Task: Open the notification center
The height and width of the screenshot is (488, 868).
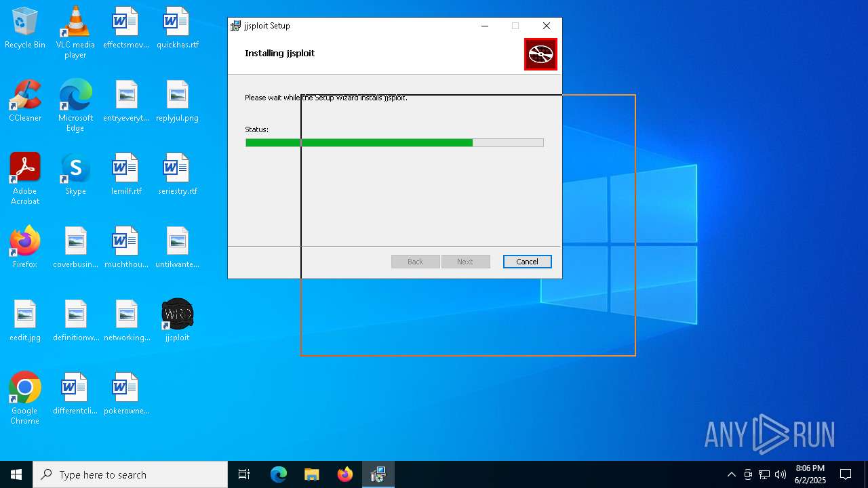Action: (x=846, y=474)
